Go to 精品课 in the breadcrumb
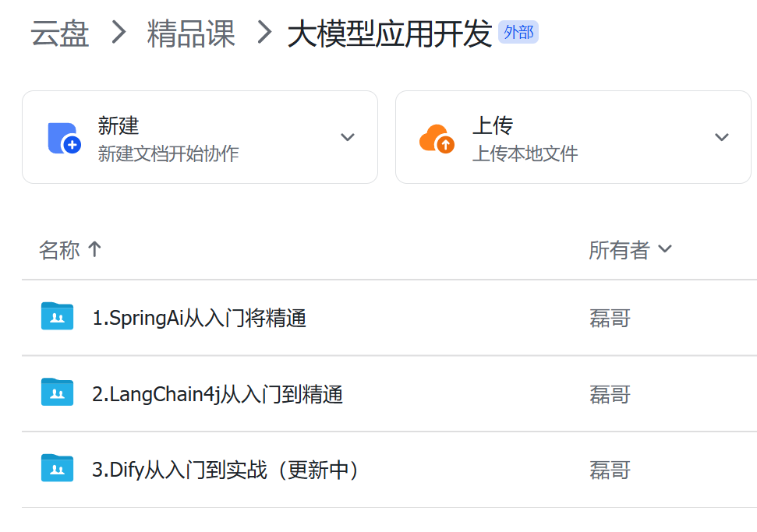This screenshot has width=757, height=532. coord(191,33)
